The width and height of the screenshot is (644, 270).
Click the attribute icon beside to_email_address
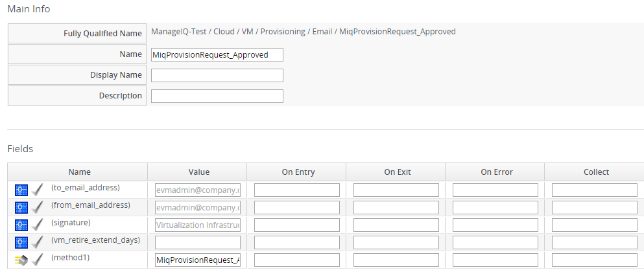point(21,190)
